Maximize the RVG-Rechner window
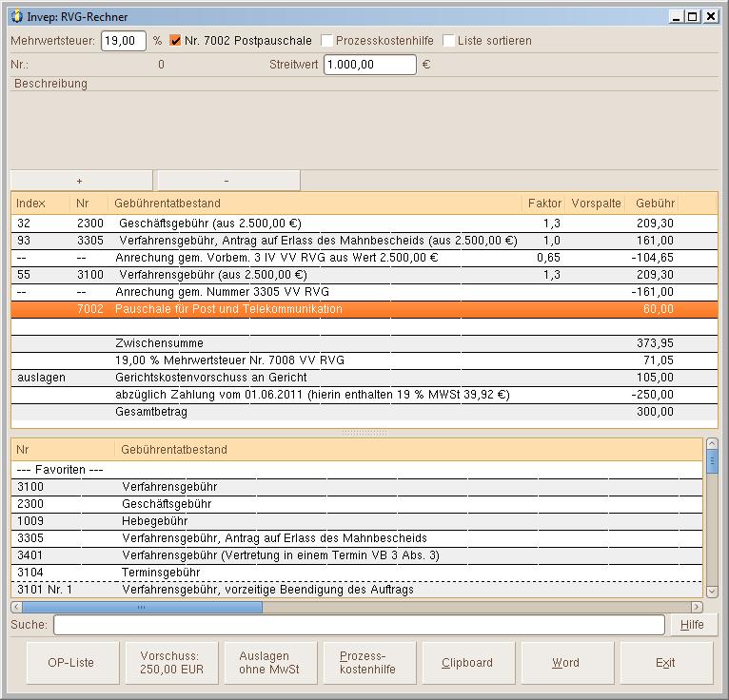The image size is (729, 700). point(693,17)
